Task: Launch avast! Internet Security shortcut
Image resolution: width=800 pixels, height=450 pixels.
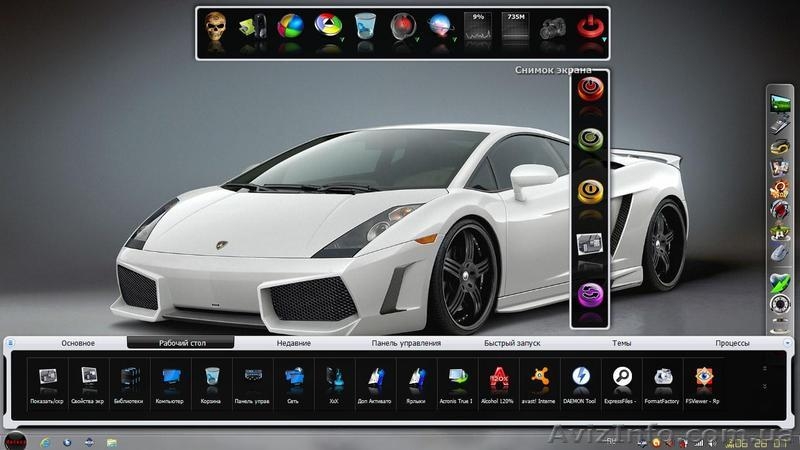Action: 538,378
